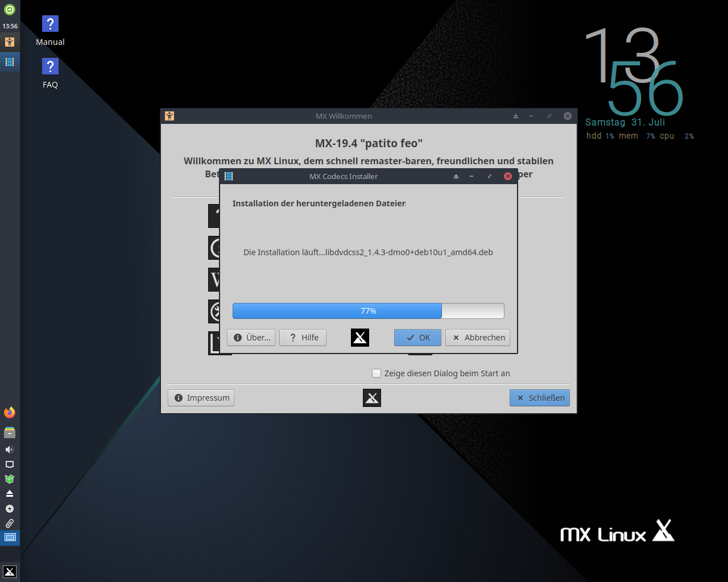
Task: Click the MX logo in Codecs Installer
Action: [360, 338]
